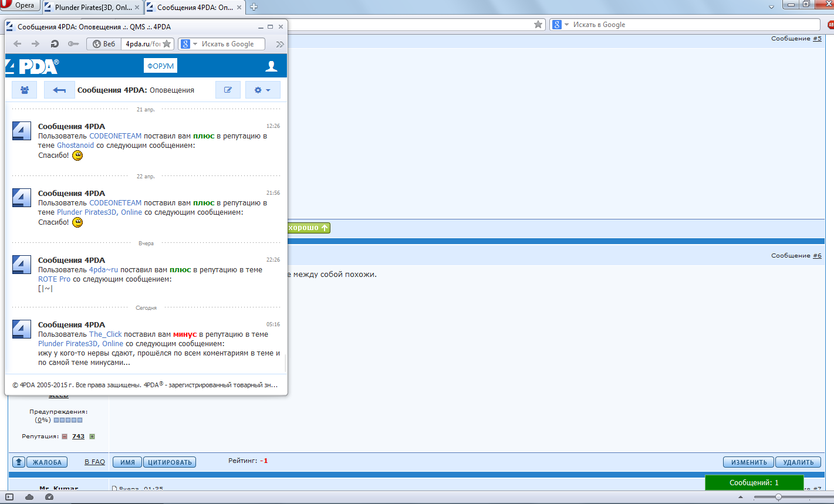Click the Веб site badge in popup
Screen dimensions: 834x504
[x=104, y=44]
